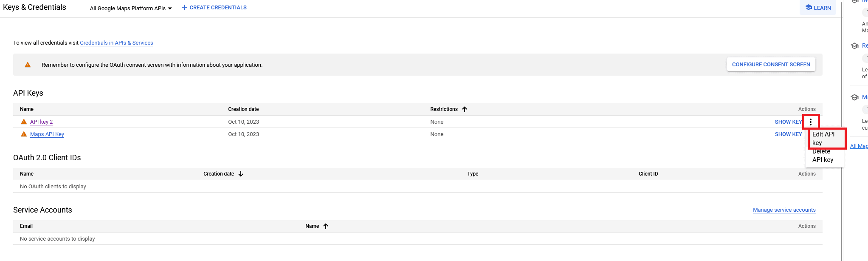Click No service accounts to display text

pos(57,239)
